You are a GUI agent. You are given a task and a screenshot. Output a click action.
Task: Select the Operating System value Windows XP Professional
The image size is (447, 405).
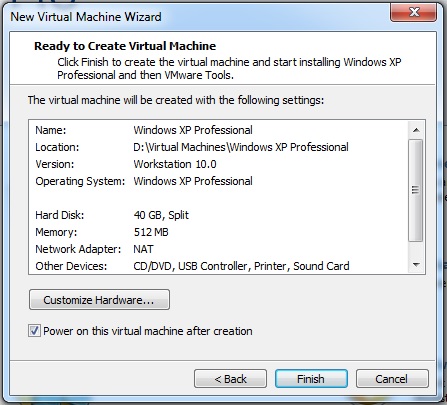(193, 181)
